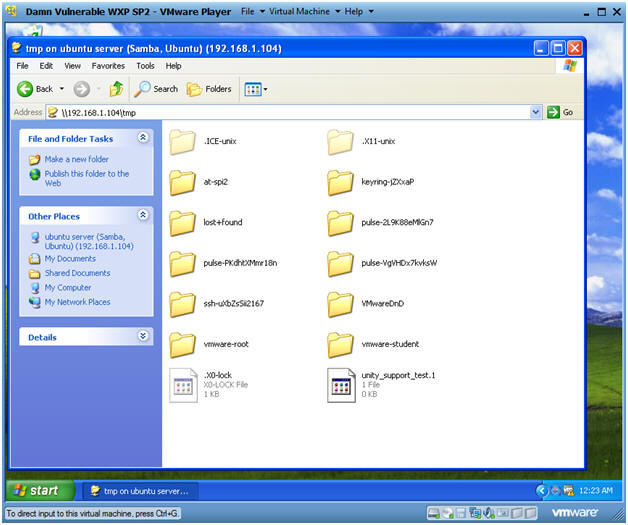Image resolution: width=628 pixels, height=525 pixels.
Task: Open the Views icon menu
Action: click(x=253, y=89)
